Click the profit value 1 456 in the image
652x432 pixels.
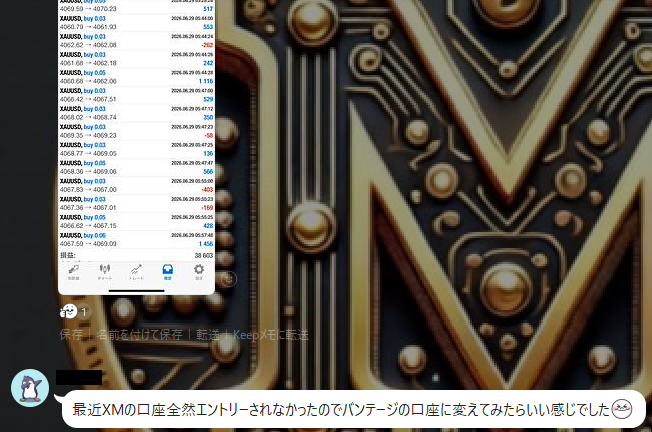(x=206, y=244)
